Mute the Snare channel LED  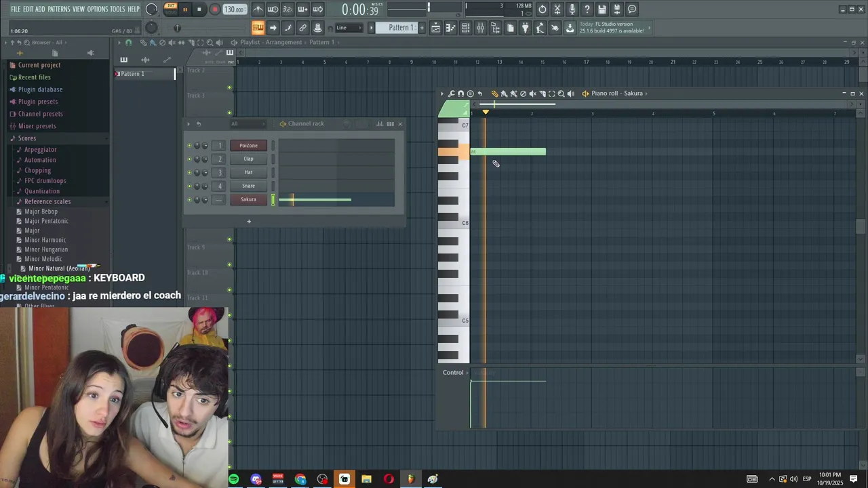point(189,186)
